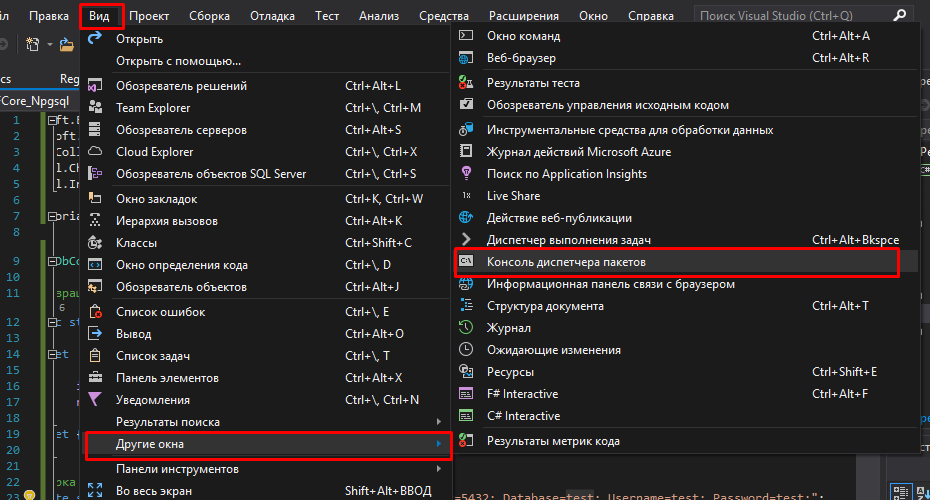Image resolution: width=930 pixels, height=500 pixels.
Task: Open the Проект menu
Action: coord(149,16)
